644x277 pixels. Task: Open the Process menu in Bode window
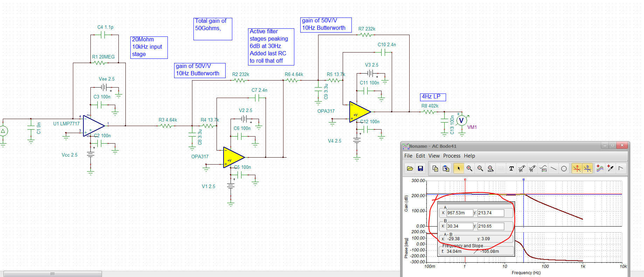pyautogui.click(x=452, y=156)
